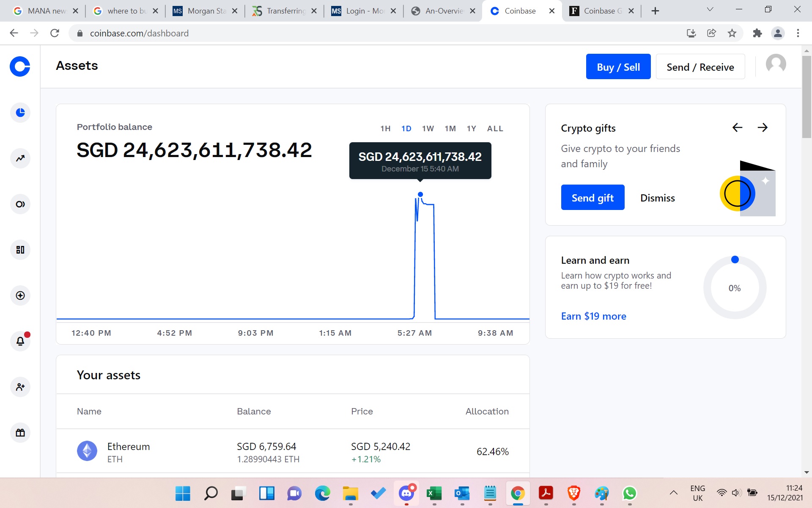Show ALL portfolio history

495,128
